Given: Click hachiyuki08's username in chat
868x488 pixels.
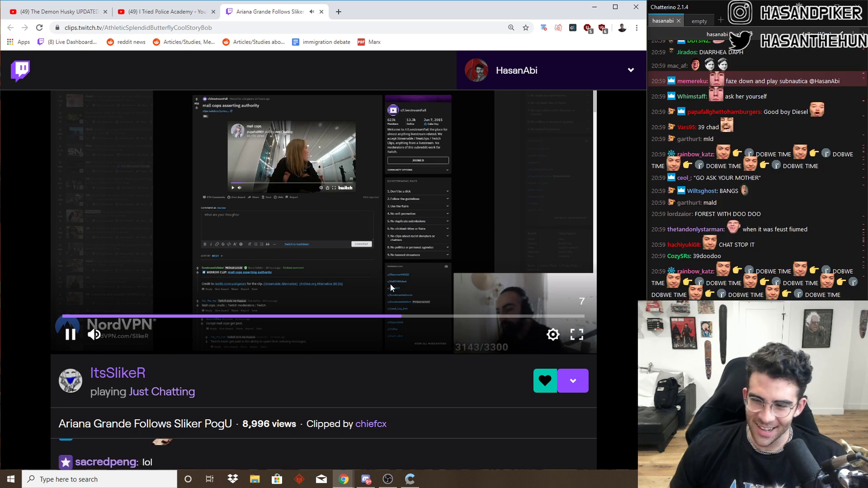Looking at the screenshot, I should click(684, 245).
